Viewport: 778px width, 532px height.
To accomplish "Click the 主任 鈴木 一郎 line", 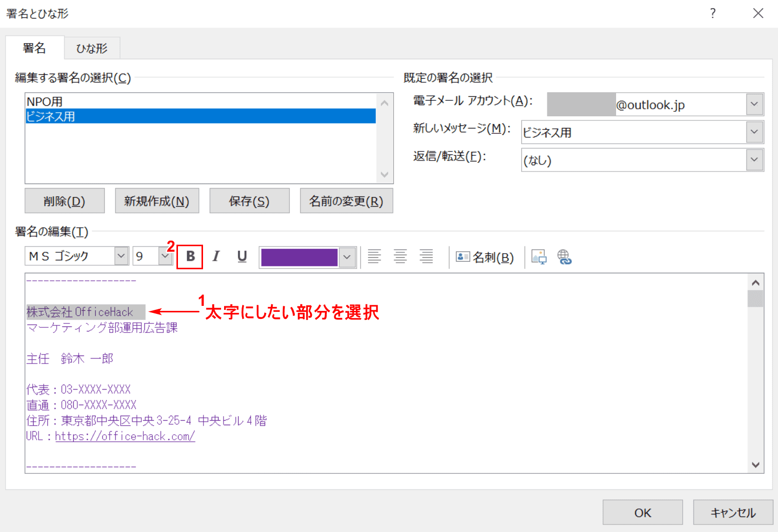I will click(70, 359).
